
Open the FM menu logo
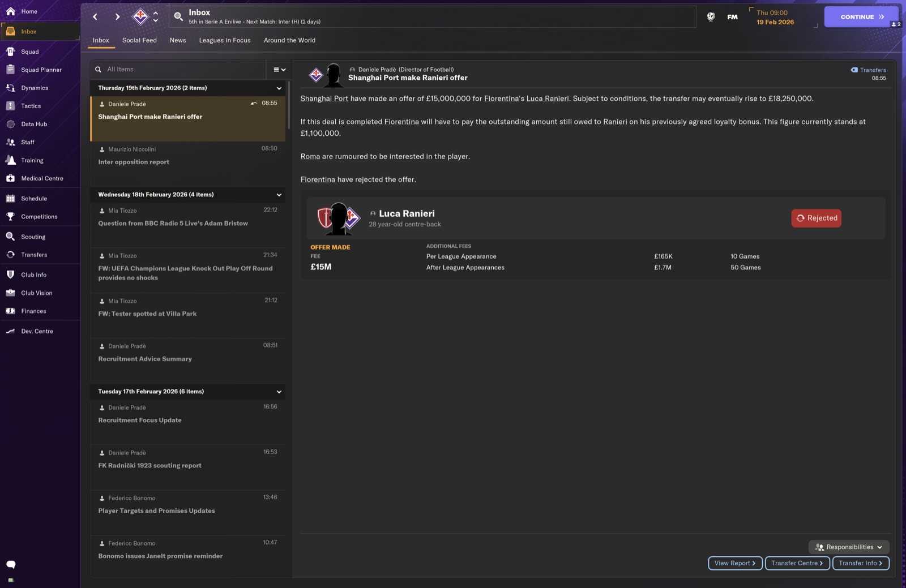point(733,17)
